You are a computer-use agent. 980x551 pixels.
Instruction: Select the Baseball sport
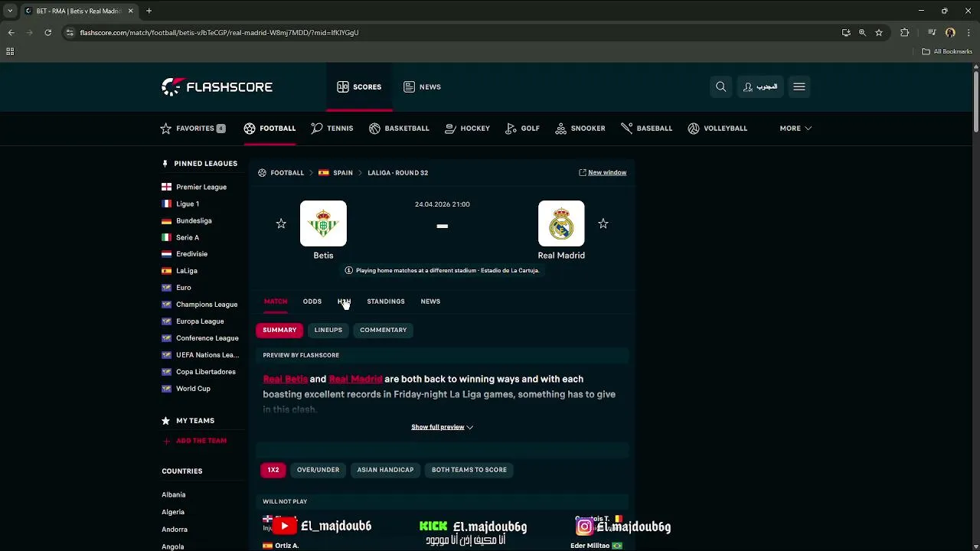pos(646,129)
